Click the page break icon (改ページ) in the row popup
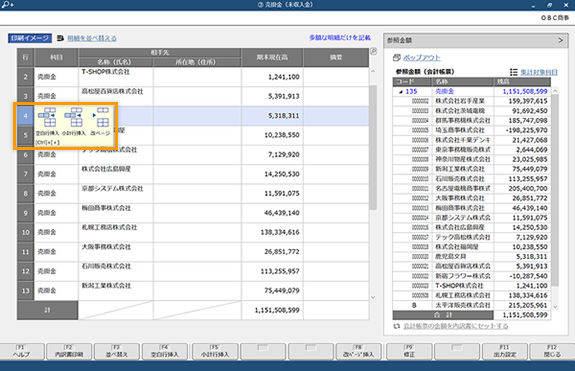This screenshot has height=371, width=575. click(100, 117)
